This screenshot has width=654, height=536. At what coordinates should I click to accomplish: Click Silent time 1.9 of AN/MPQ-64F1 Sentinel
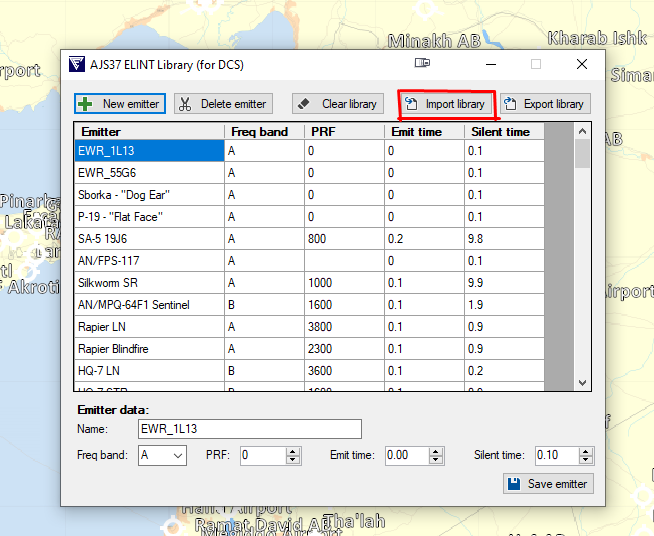[x=504, y=304]
